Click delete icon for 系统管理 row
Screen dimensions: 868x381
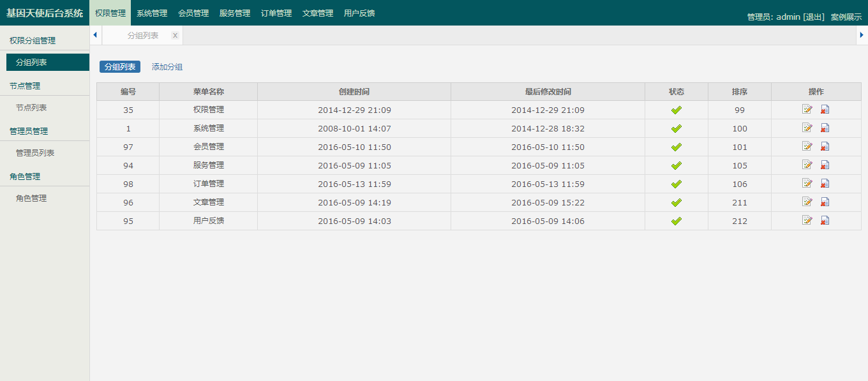(x=825, y=128)
